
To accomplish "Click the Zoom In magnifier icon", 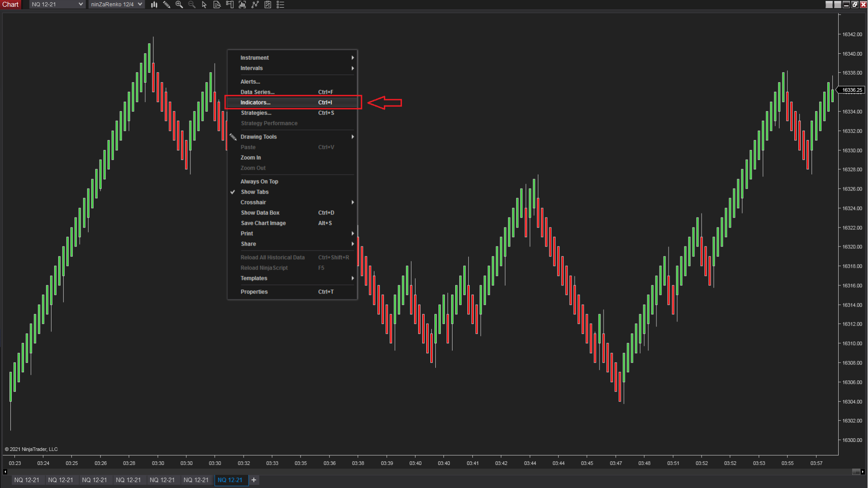I will [179, 5].
